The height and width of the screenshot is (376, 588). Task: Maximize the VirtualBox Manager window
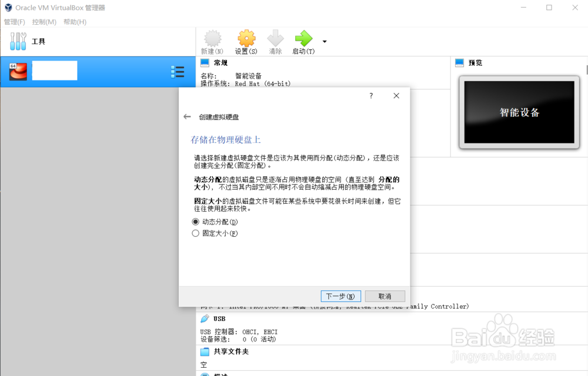(x=549, y=8)
